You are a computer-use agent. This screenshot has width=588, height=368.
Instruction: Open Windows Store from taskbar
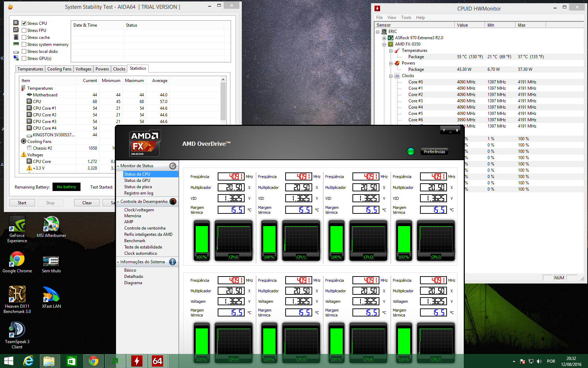(x=71, y=361)
